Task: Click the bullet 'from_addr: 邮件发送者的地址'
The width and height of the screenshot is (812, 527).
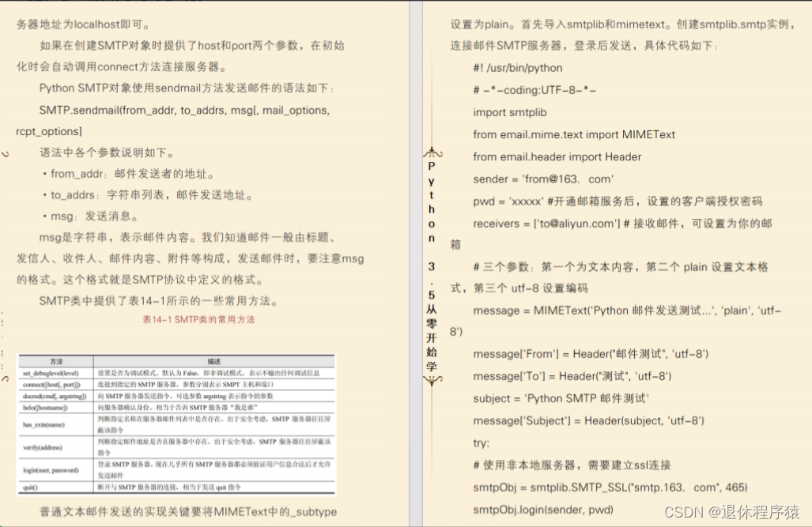Action: (x=128, y=174)
